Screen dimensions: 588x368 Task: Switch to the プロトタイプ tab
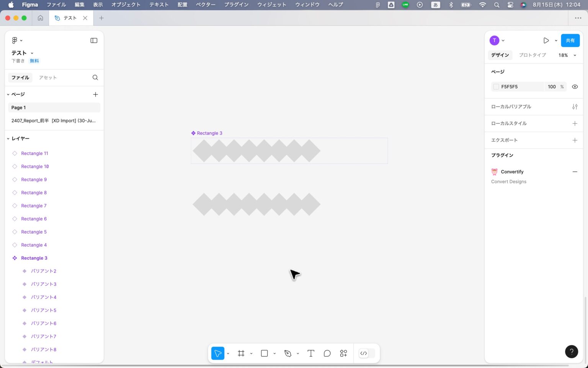pyautogui.click(x=532, y=55)
